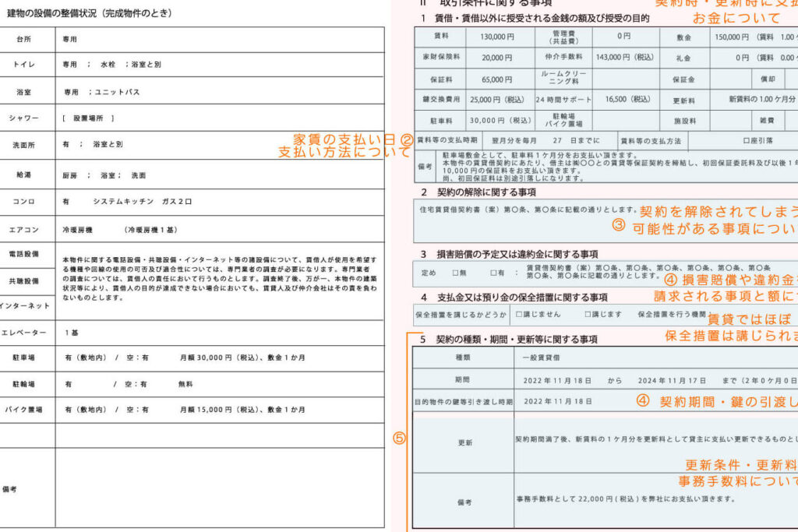This screenshot has height=532, width=798.
Task: Click the 賃料 130,000円 amount cell
Action: pyautogui.click(x=497, y=37)
